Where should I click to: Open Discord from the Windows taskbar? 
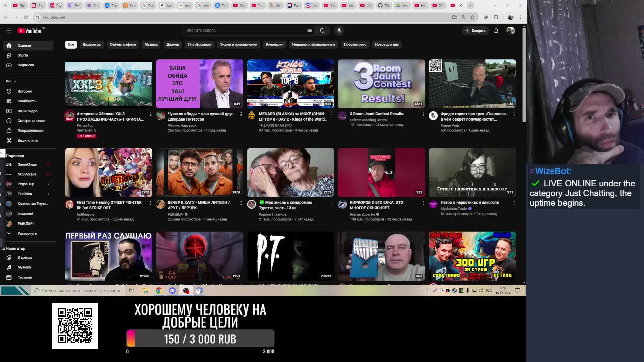click(x=172, y=291)
